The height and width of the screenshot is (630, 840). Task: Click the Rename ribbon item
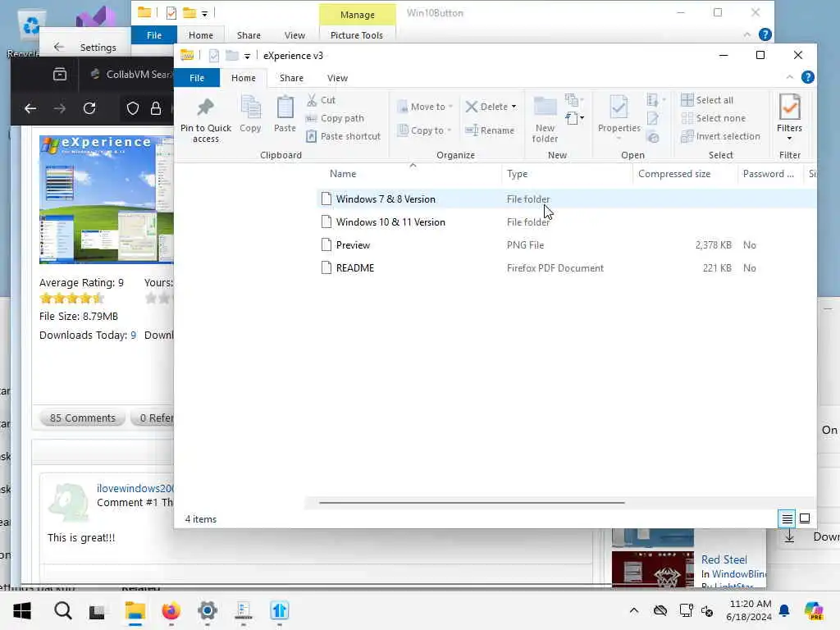(x=490, y=130)
